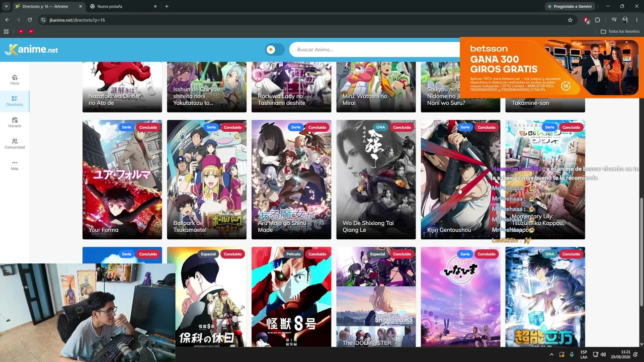Open The iDOLM@STER Shiny Colors card
644x362 pixels.
[x=376, y=297]
